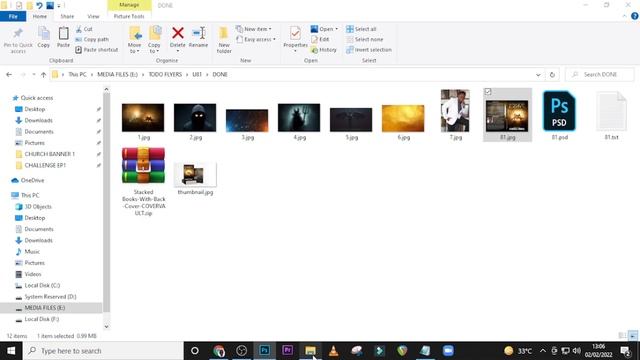Image resolution: width=640 pixels, height=360 pixels.
Task: Click the Manage contextual tab
Action: click(129, 5)
